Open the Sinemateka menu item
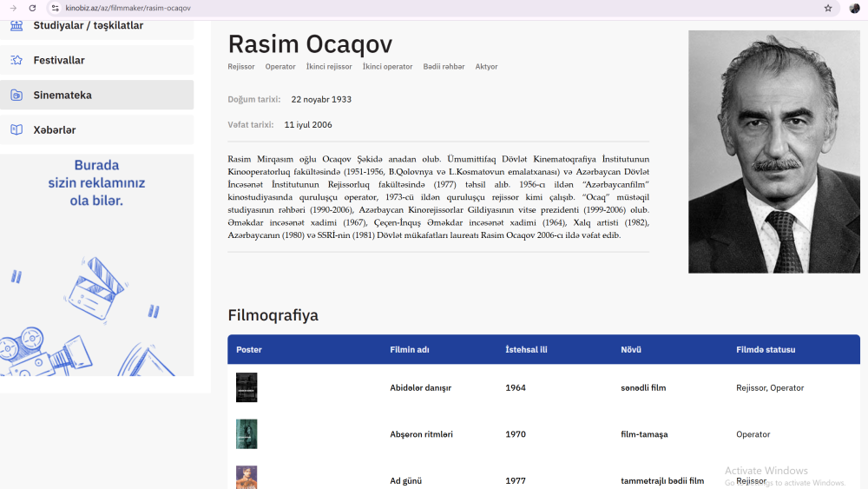Image resolution: width=868 pixels, height=489 pixels. [x=62, y=95]
